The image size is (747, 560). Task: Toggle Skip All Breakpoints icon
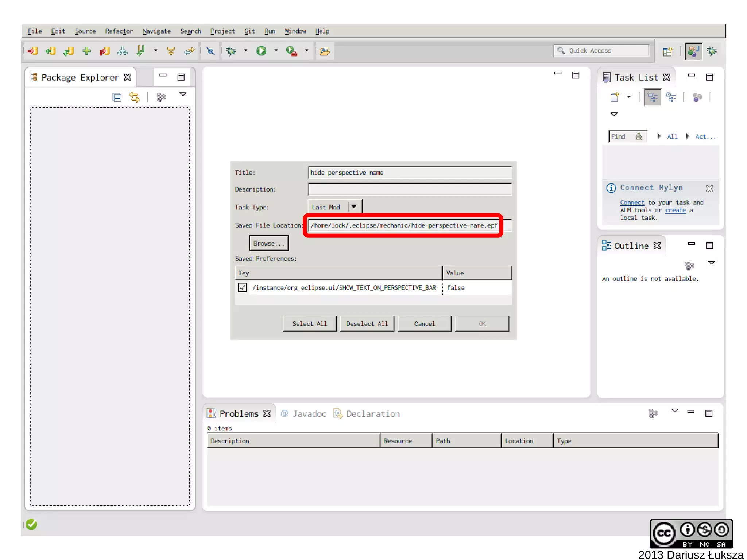[x=210, y=51]
